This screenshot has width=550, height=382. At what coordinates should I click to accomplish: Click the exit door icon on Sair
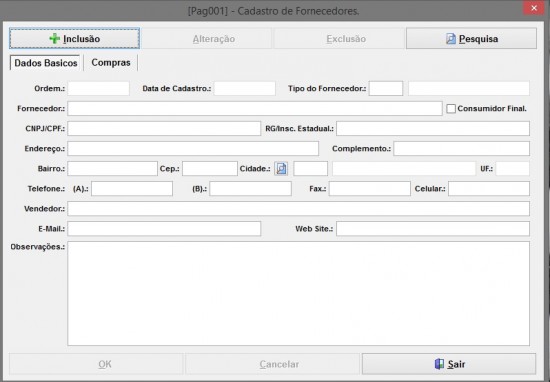click(439, 364)
